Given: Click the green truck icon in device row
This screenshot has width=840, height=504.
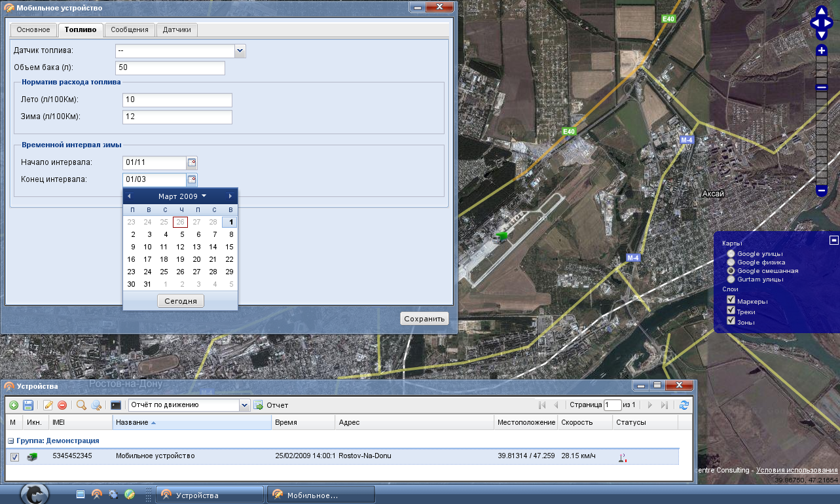Looking at the screenshot, I should [32, 456].
